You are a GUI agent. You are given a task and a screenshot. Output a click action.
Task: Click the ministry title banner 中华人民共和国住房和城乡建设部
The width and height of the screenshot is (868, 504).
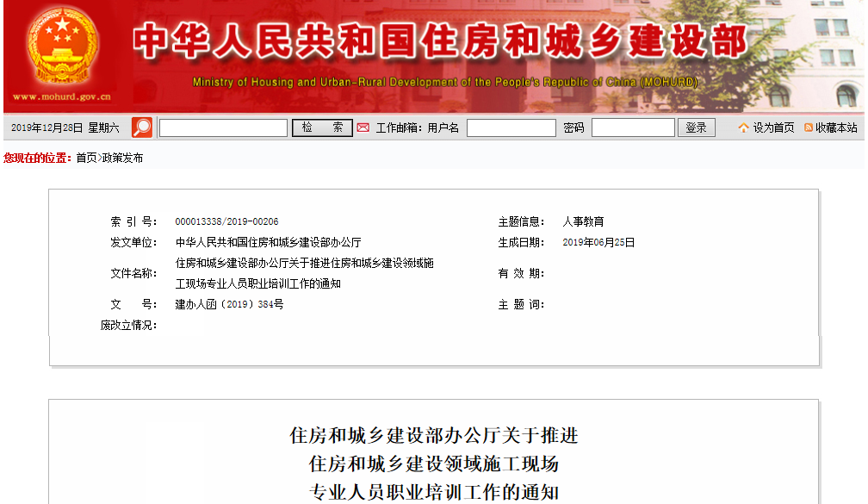pyautogui.click(x=440, y=41)
